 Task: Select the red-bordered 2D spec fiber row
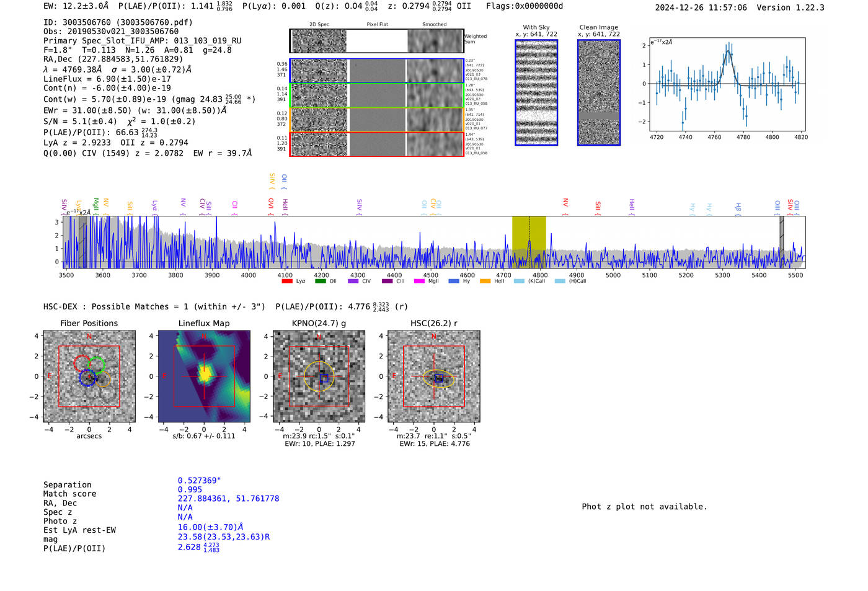click(x=376, y=144)
